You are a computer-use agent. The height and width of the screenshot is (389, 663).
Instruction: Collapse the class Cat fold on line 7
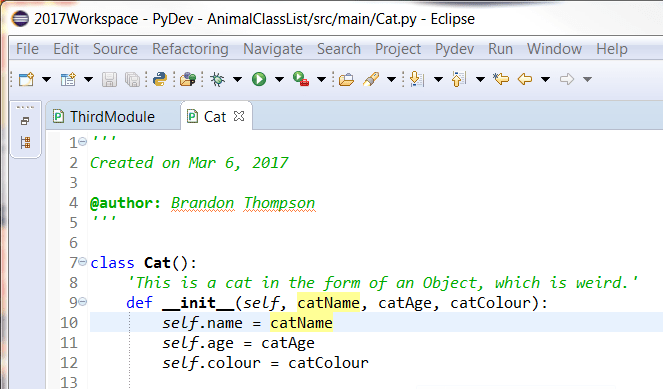(x=83, y=262)
